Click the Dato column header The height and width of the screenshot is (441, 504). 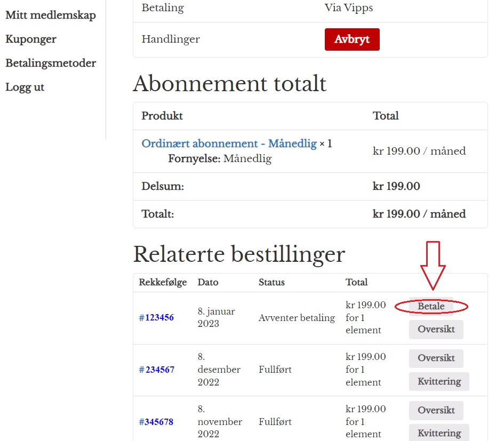pos(207,282)
